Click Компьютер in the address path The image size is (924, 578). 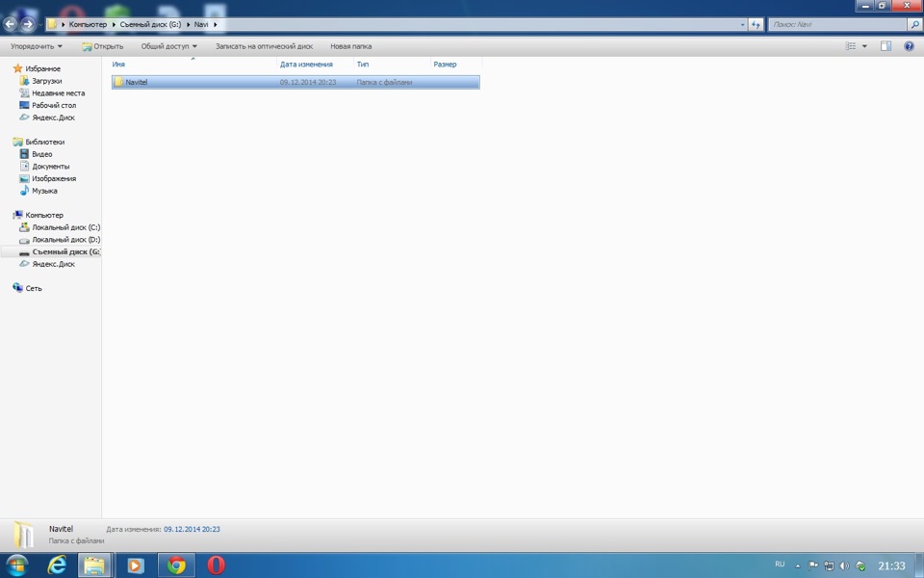coord(88,24)
